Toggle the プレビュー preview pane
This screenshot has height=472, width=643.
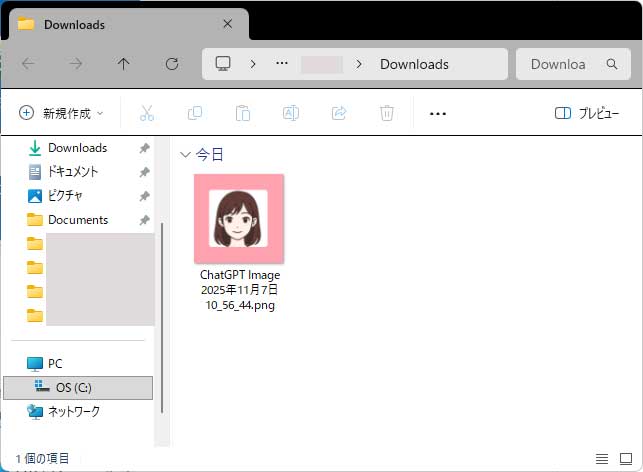(586, 113)
